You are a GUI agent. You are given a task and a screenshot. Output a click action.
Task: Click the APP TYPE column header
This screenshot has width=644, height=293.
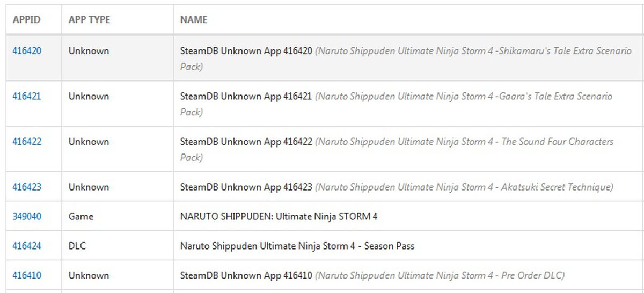88,20
